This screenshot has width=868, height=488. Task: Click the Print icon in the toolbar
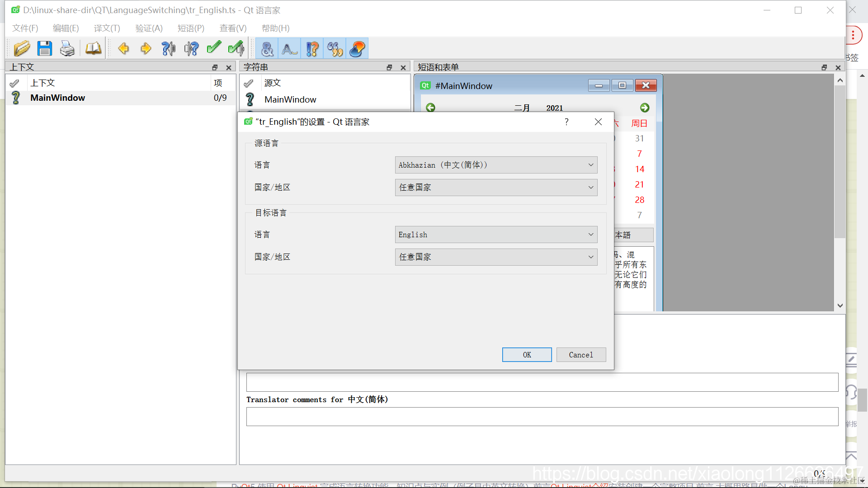click(x=67, y=48)
